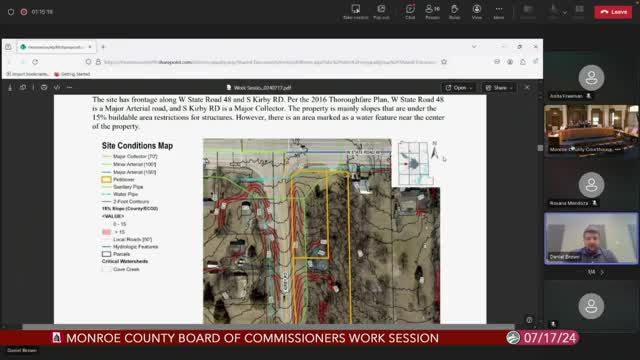Open the Share dropdown in PDF viewer
Screen dimensions: 640x360
[x=499, y=88]
